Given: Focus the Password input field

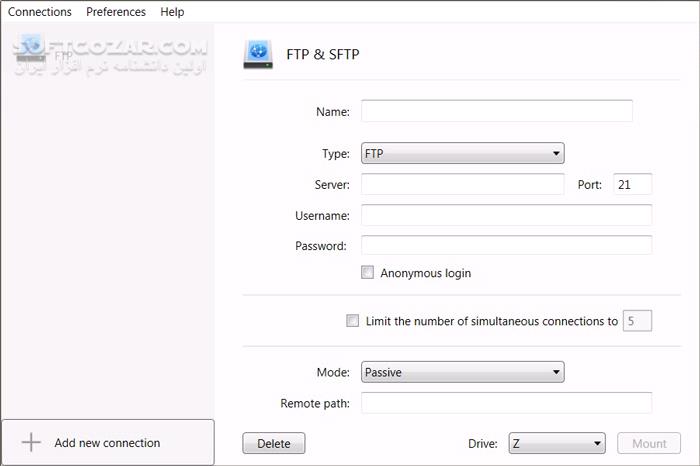Looking at the screenshot, I should (506, 245).
